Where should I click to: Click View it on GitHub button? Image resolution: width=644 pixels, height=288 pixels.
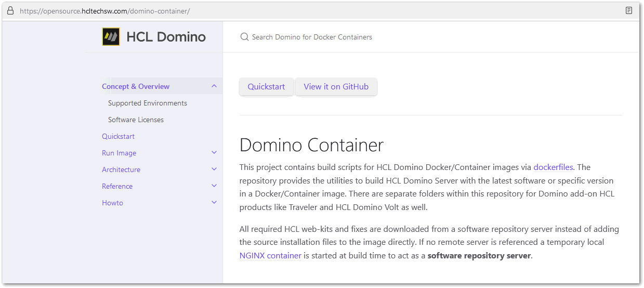(x=336, y=87)
